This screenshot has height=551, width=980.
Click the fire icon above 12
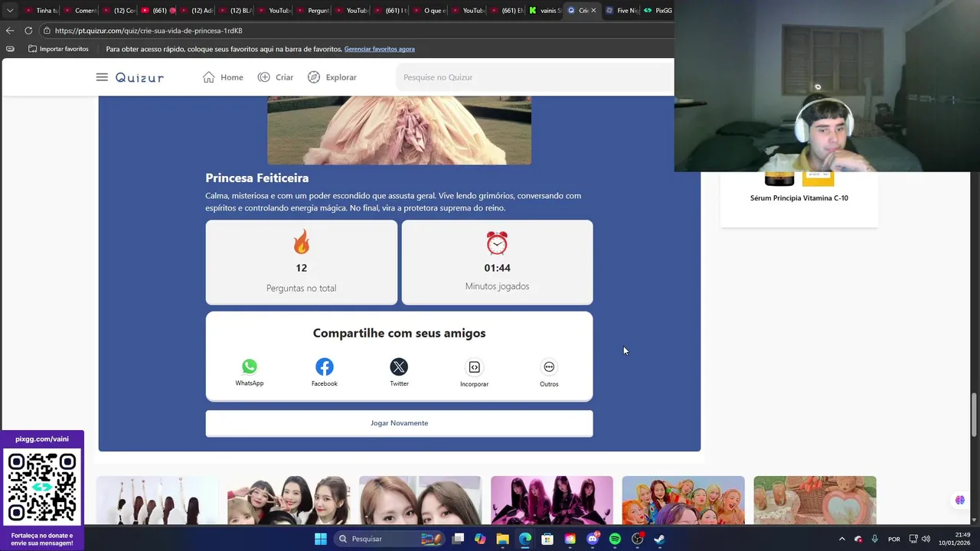point(302,243)
